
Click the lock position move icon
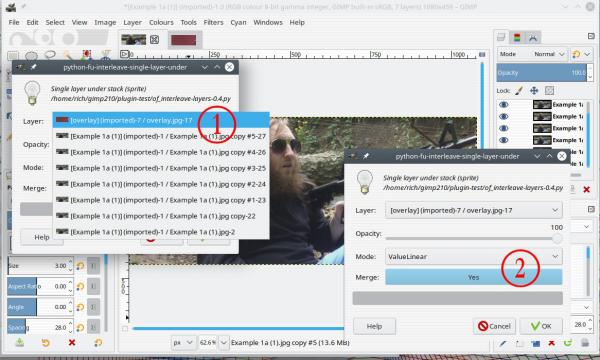tap(534, 91)
